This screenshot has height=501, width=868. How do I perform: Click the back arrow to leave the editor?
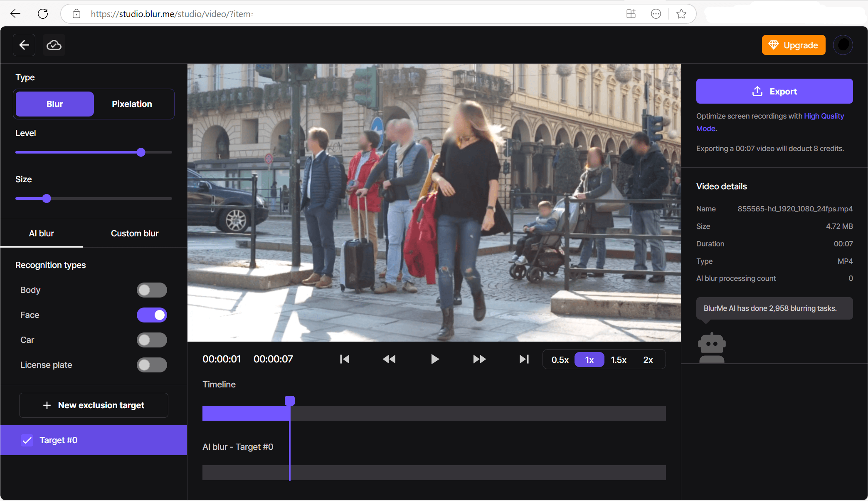pos(24,45)
